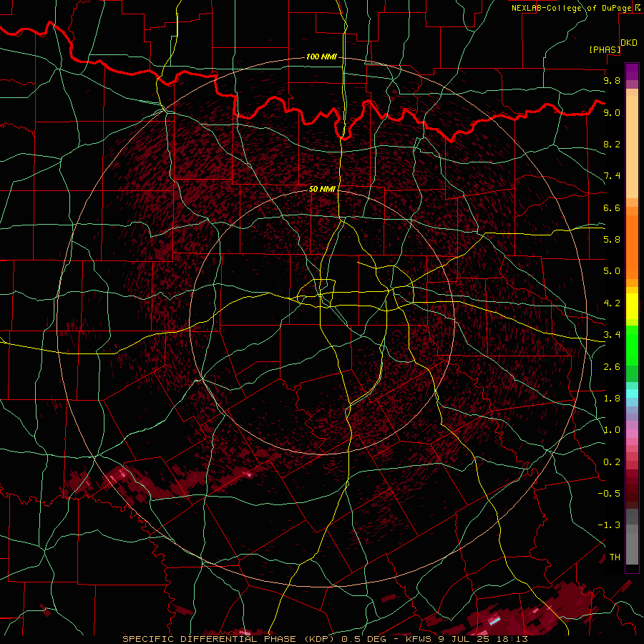The width and height of the screenshot is (644, 644).
Task: Click the 1.0 value on the color scale
Action: pyautogui.click(x=612, y=430)
